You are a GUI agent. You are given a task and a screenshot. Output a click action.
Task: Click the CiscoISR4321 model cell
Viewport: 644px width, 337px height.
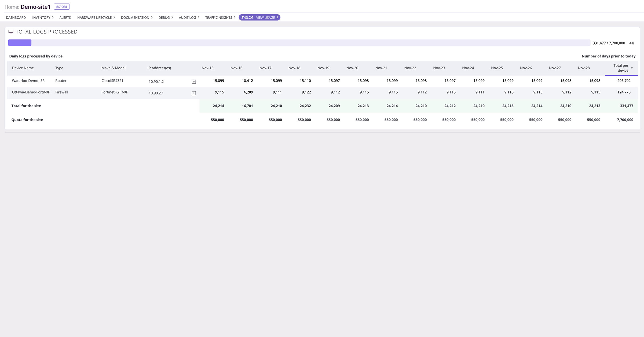112,80
